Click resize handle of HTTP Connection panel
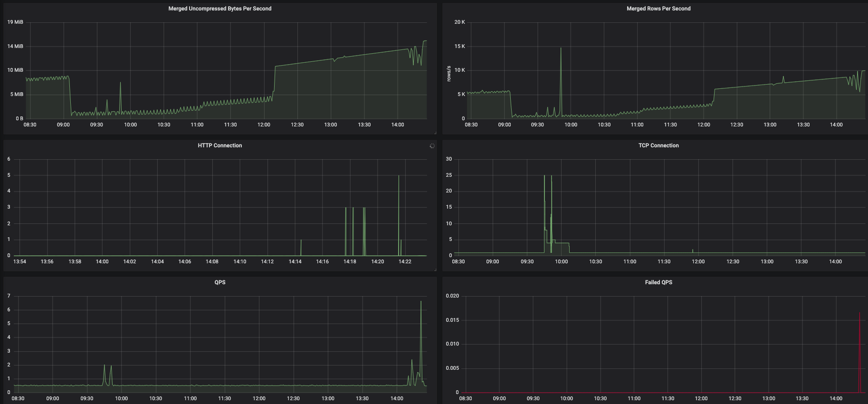This screenshot has height=404, width=868. pos(435,269)
